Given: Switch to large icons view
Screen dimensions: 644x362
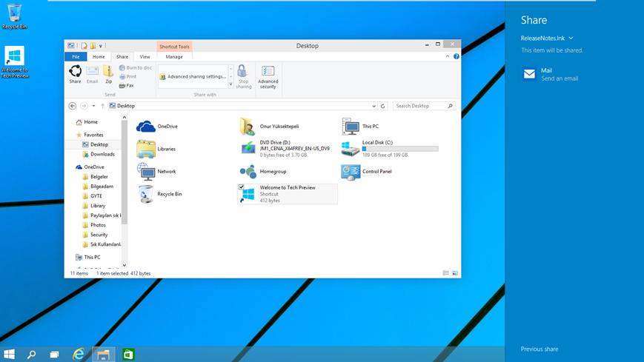Looking at the screenshot, I should (x=455, y=273).
